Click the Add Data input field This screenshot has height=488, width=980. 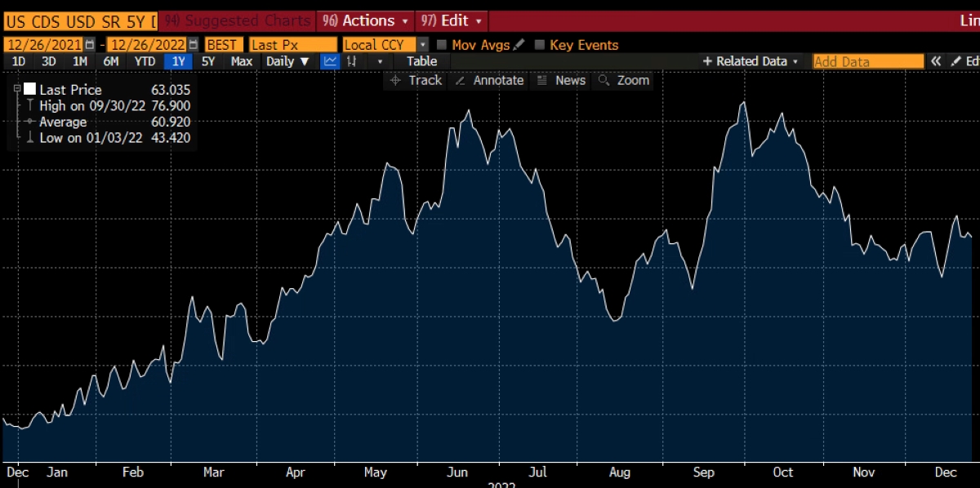[868, 61]
